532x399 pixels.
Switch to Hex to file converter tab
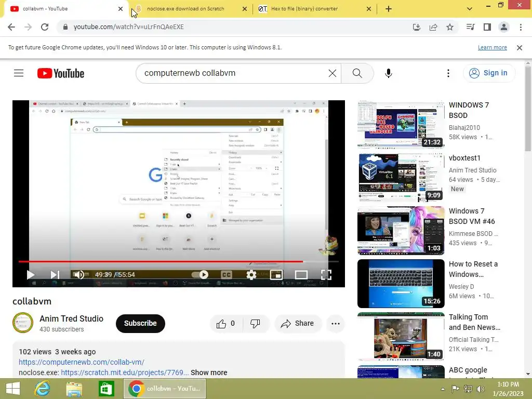(x=304, y=9)
